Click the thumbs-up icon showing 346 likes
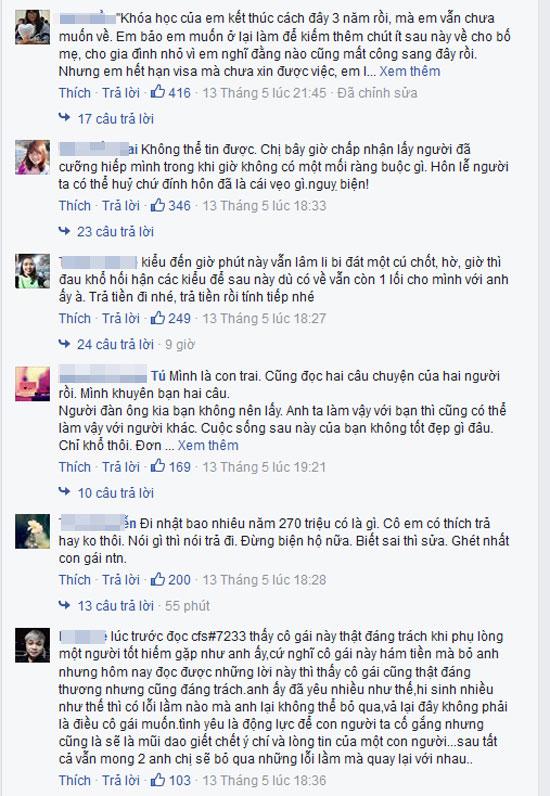 [158, 205]
